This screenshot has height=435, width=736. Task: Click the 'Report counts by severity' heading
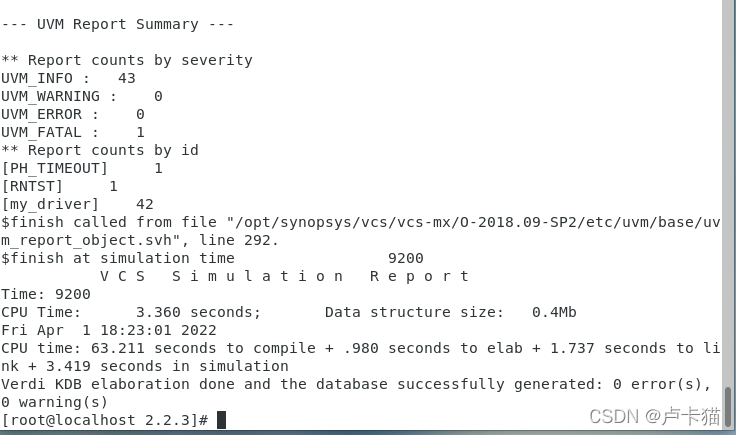(126, 60)
